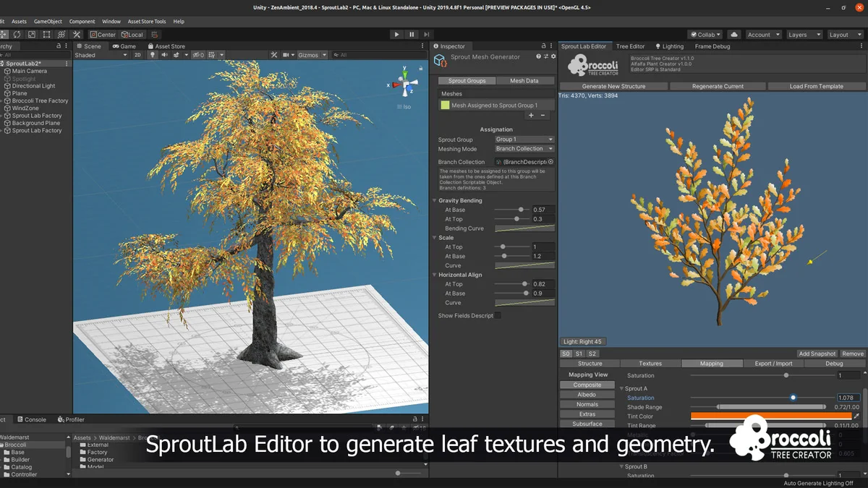Select the Rotate tool in the transform toolbar
Screen dimensions: 868x488
pos(17,34)
